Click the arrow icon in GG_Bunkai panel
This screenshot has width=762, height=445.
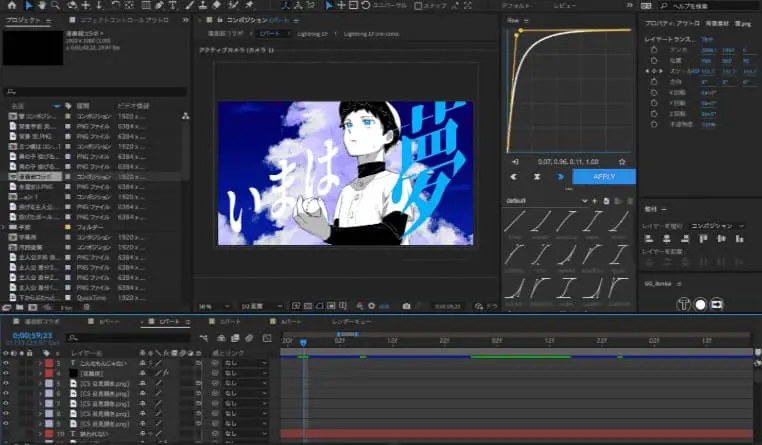[x=717, y=305]
